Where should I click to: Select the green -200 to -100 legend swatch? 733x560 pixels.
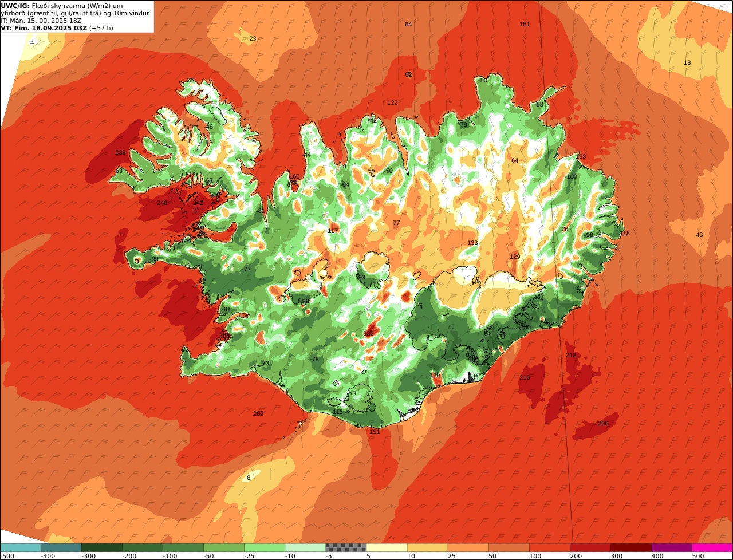(143, 547)
